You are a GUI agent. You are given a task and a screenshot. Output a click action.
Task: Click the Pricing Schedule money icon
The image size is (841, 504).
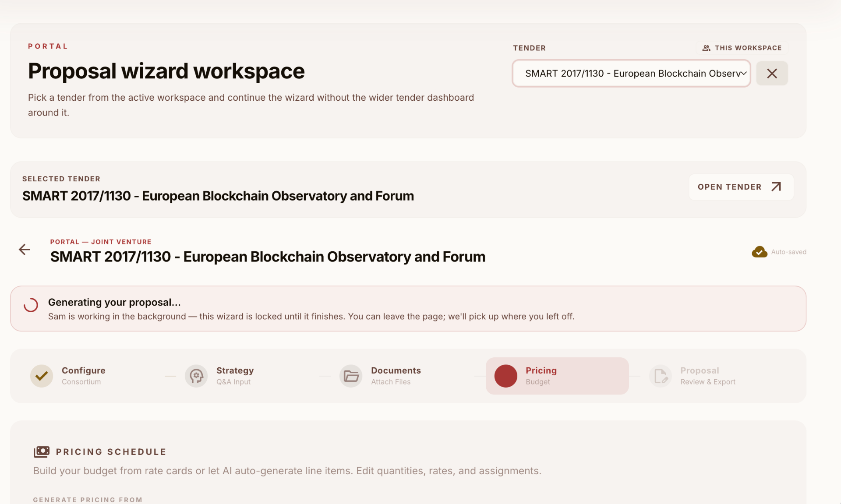point(42,451)
